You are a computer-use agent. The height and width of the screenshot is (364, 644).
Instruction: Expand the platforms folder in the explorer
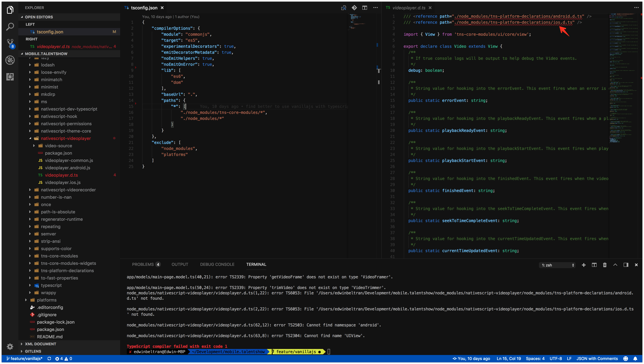26,300
